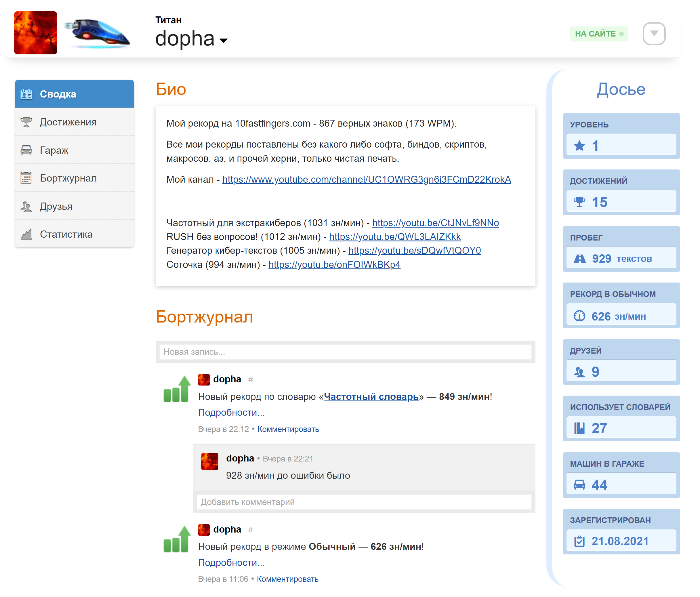Click the speedometer icon in Рекорд в обычном
Image resolution: width=700 pixels, height=597 pixels.
579,316
